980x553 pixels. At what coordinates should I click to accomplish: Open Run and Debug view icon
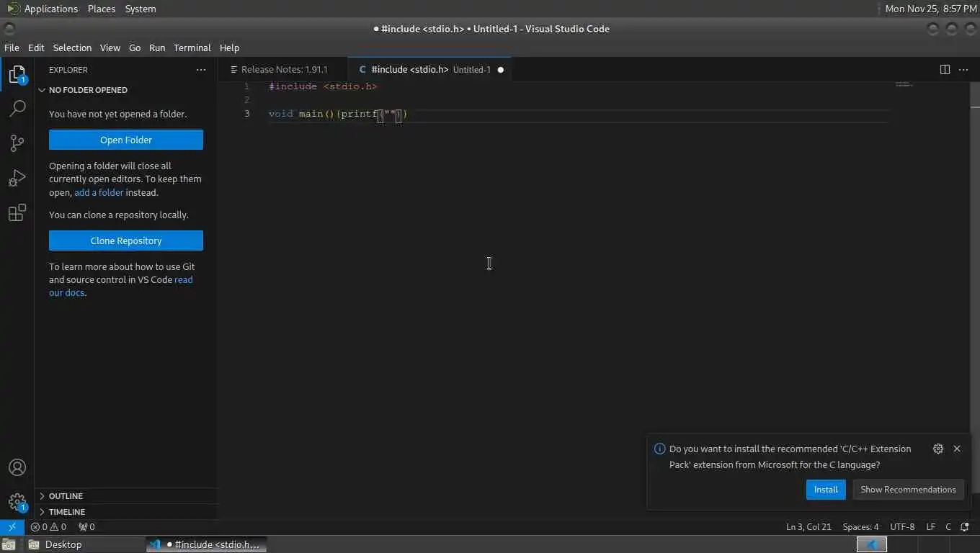pyautogui.click(x=17, y=178)
